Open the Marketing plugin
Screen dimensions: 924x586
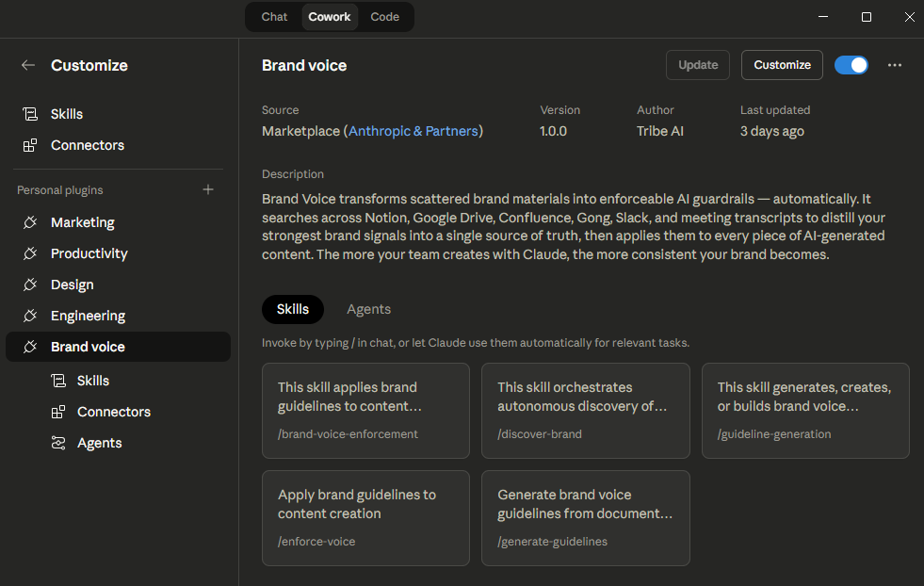(x=118, y=222)
